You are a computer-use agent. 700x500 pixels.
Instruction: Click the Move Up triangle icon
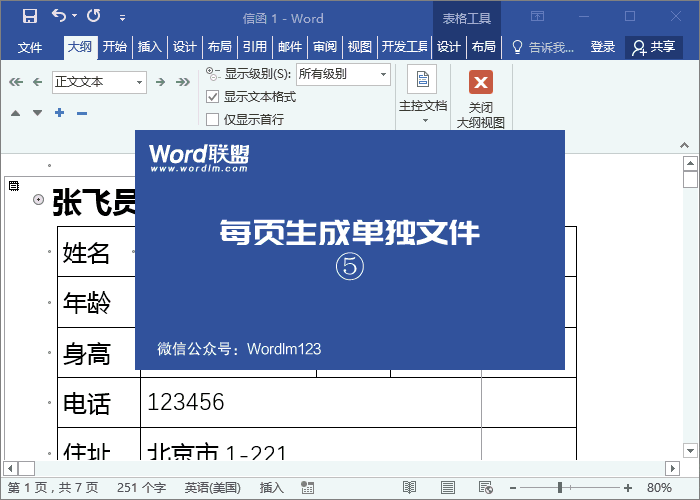pyautogui.click(x=16, y=113)
